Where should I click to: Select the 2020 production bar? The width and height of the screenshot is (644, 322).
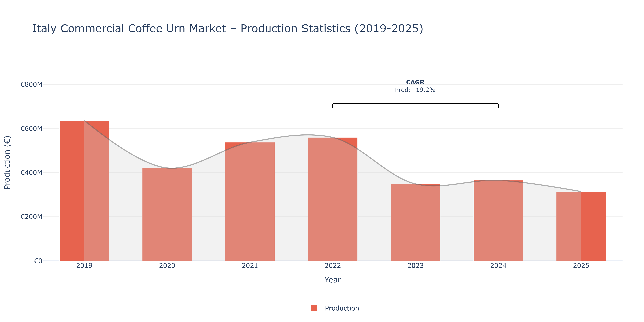pos(167,215)
